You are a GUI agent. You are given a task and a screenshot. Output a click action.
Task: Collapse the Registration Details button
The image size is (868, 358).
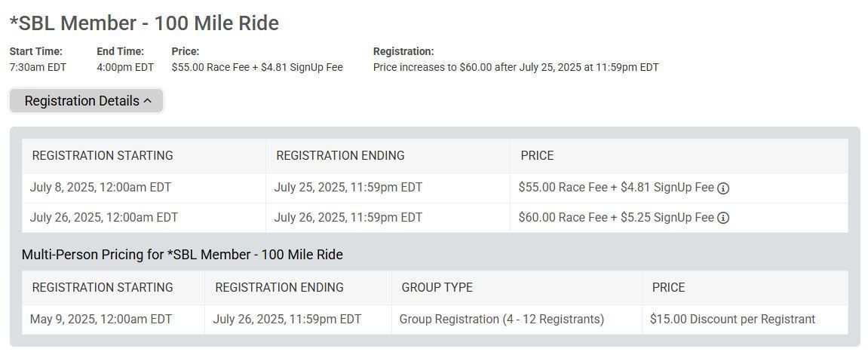(87, 101)
